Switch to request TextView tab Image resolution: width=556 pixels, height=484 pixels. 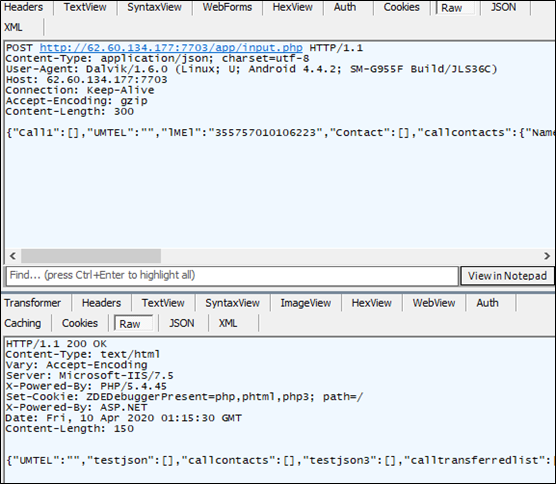click(85, 7)
